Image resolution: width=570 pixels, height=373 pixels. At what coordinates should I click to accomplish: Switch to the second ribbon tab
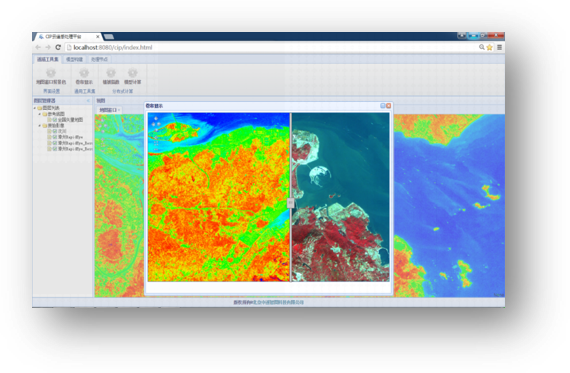point(75,59)
